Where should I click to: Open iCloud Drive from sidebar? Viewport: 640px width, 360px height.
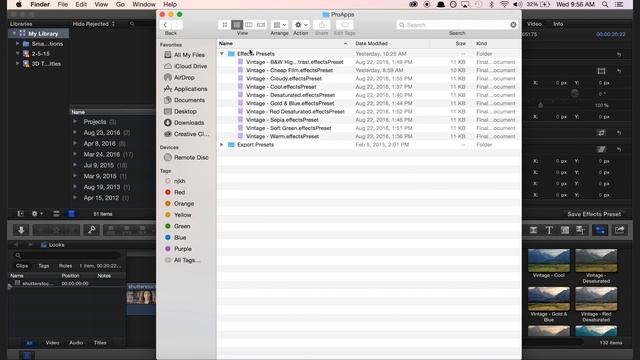pyautogui.click(x=190, y=66)
